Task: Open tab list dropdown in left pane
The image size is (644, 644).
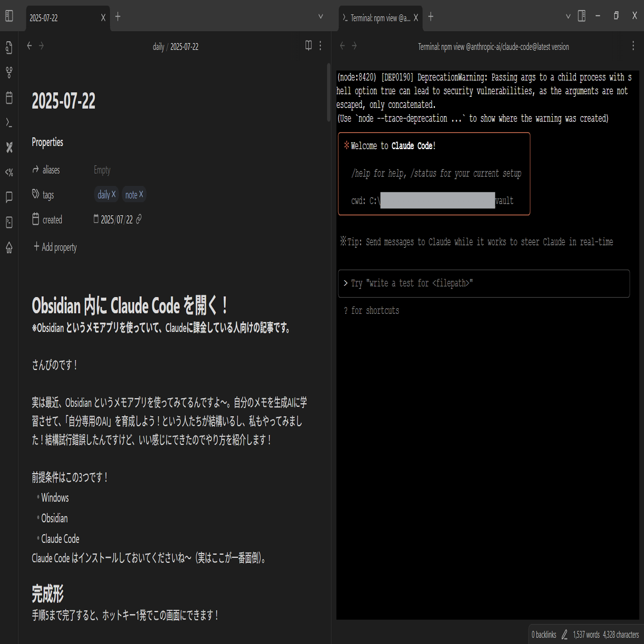Action: 321,16
